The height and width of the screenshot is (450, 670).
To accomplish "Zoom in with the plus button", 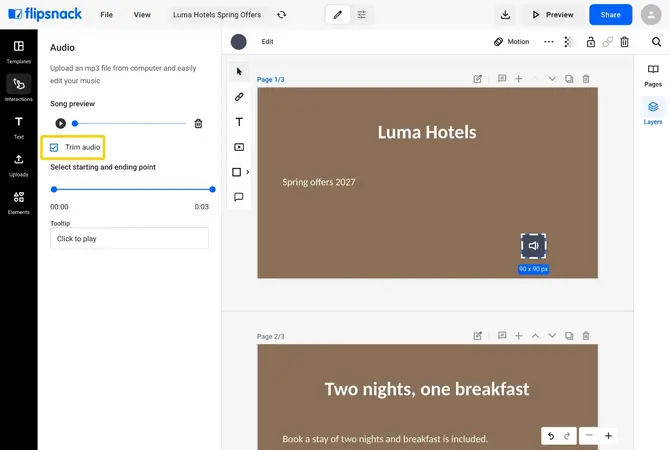I will click(608, 436).
